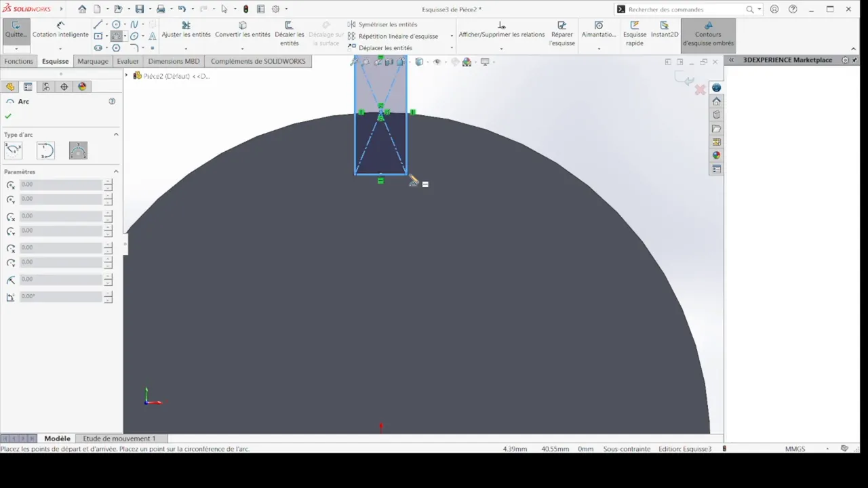868x488 pixels.
Task: Save the part with floppy disk icon
Action: pyautogui.click(x=140, y=9)
